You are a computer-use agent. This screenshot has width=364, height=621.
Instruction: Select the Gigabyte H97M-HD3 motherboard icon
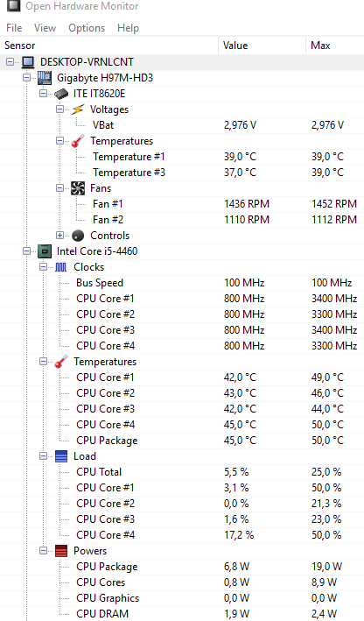(x=45, y=78)
